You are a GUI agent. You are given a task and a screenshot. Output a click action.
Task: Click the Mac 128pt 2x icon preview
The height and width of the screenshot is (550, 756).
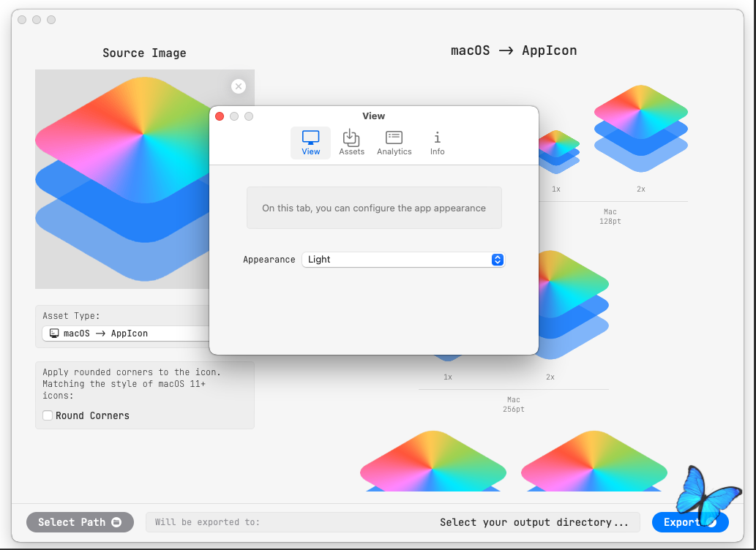tap(640, 128)
